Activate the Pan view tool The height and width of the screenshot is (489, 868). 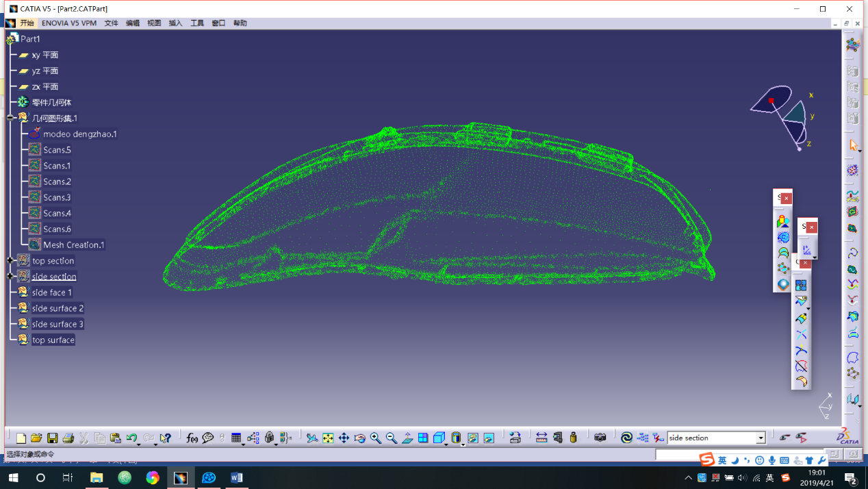point(344,438)
